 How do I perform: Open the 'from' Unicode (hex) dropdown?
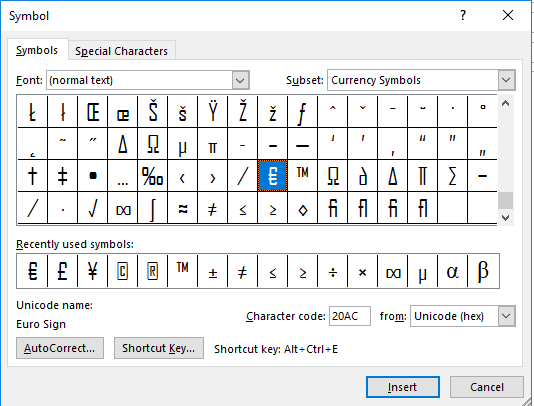pos(506,316)
